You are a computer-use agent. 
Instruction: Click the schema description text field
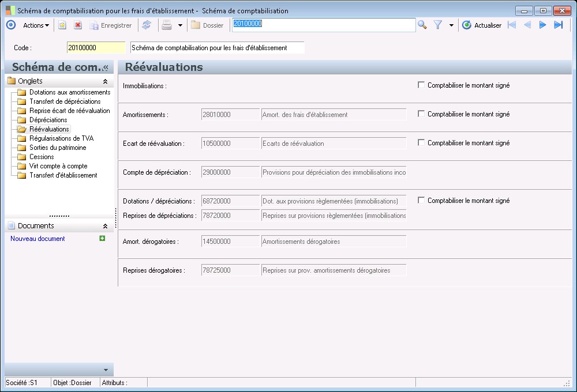218,48
